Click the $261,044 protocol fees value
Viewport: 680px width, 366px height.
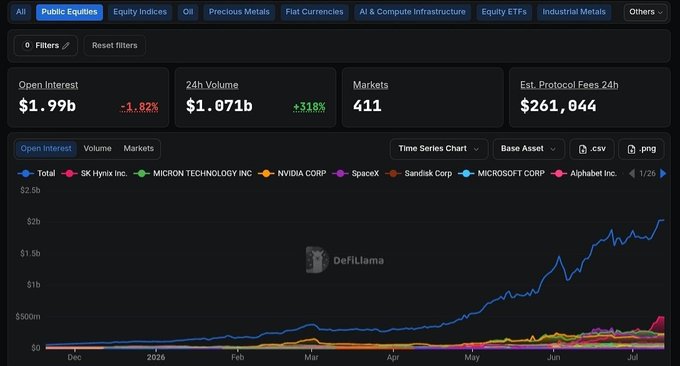tap(558, 106)
